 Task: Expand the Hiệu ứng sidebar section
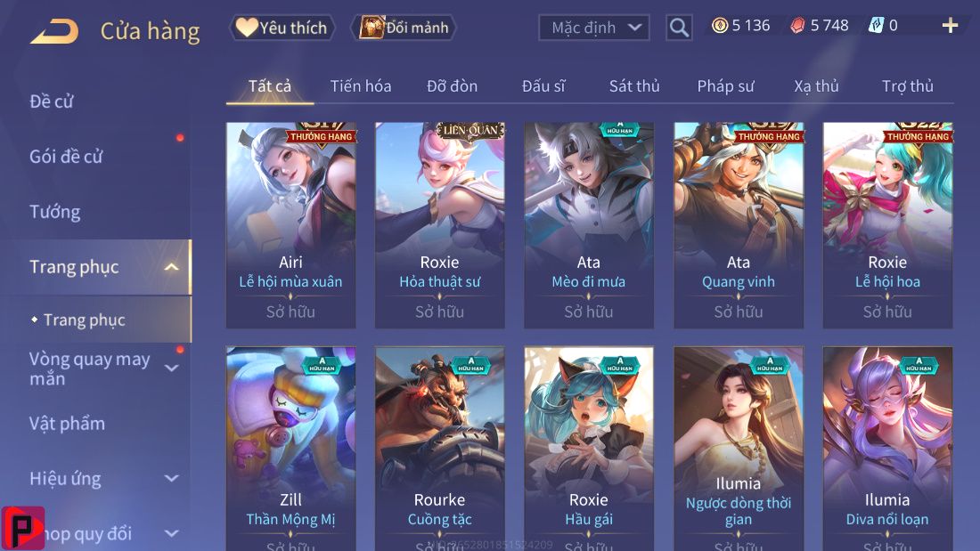pyautogui.click(x=172, y=479)
